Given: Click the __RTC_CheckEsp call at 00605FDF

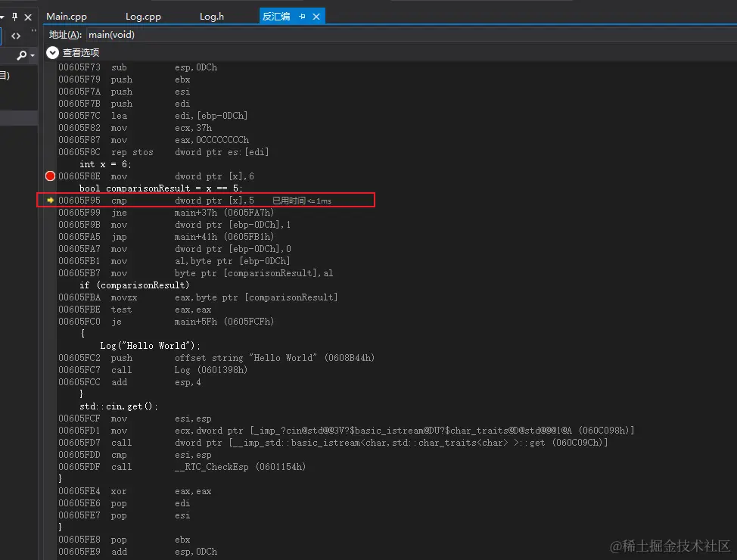Looking at the screenshot, I should point(182,467).
